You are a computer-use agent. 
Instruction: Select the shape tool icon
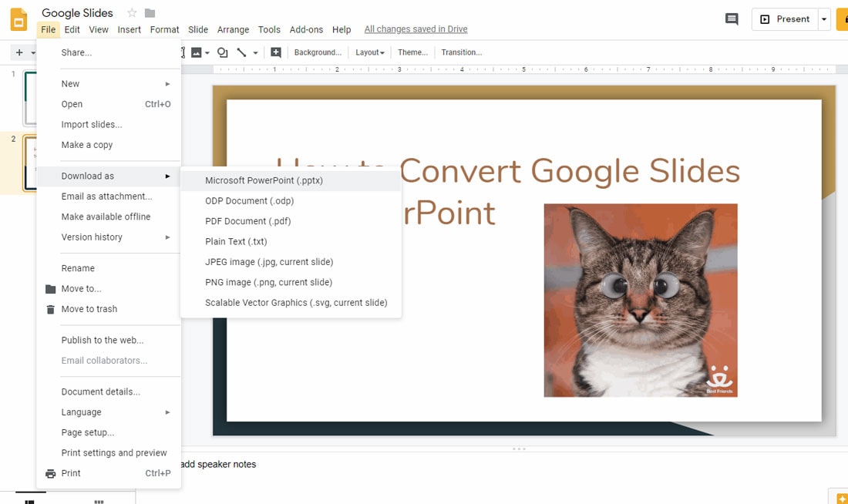(222, 52)
